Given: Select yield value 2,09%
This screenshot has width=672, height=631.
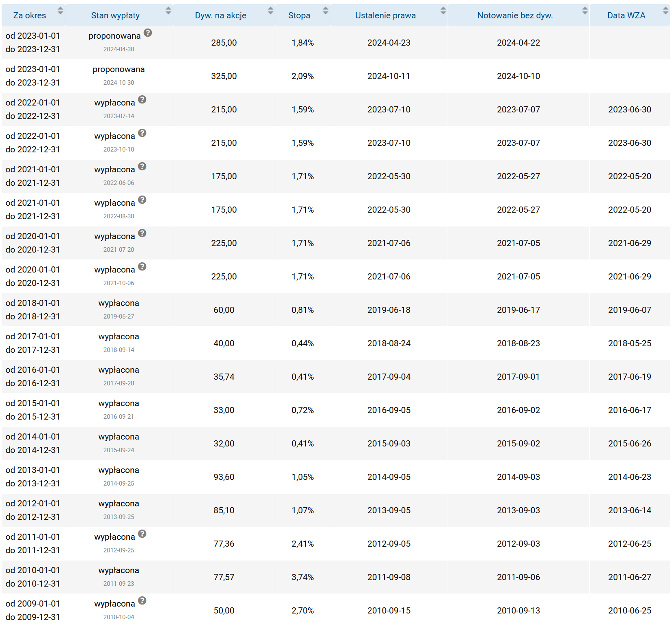Looking at the screenshot, I should [303, 76].
